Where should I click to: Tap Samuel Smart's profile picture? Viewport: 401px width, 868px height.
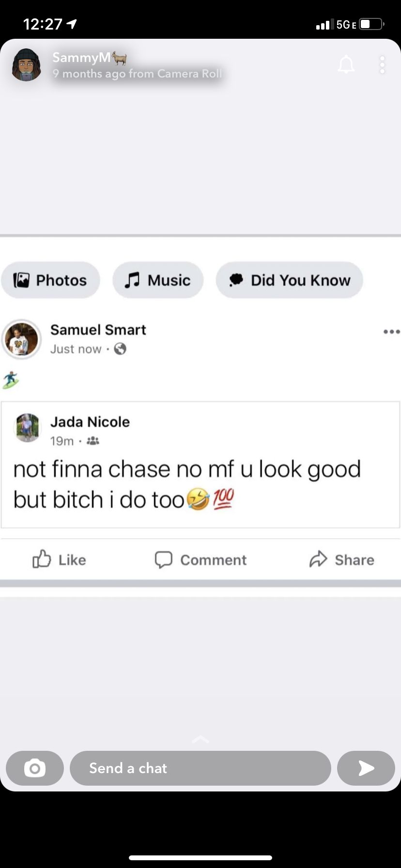21,340
